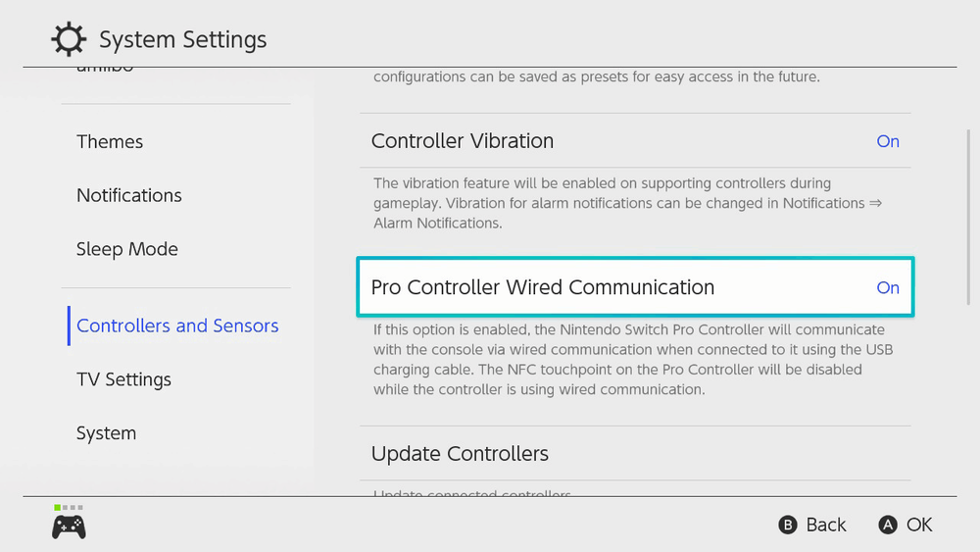
Task: Open the Notifications settings category
Action: tap(129, 196)
